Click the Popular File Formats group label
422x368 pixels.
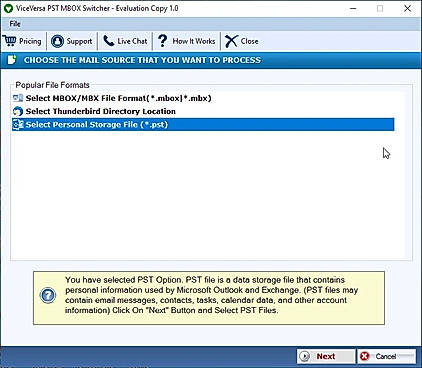pyautogui.click(x=53, y=85)
